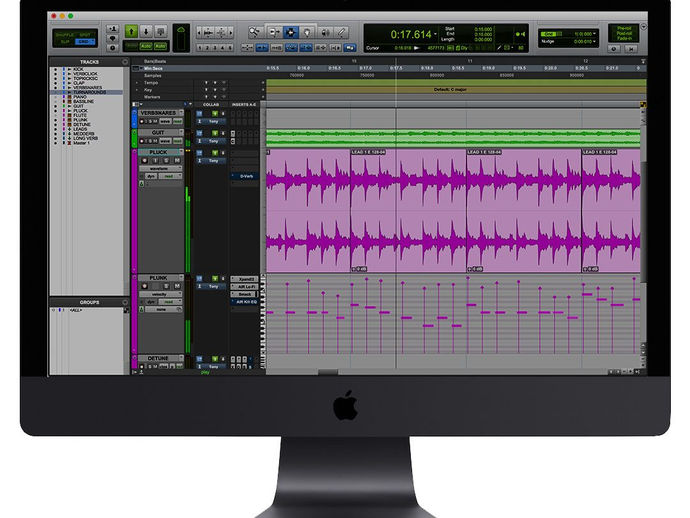Select the Samples ruler

tap(153, 76)
